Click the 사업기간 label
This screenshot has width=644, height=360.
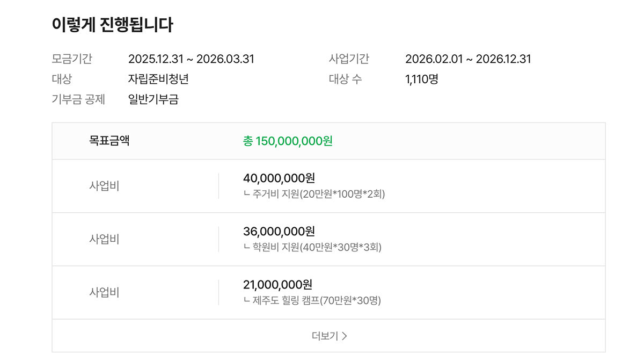tap(349, 59)
